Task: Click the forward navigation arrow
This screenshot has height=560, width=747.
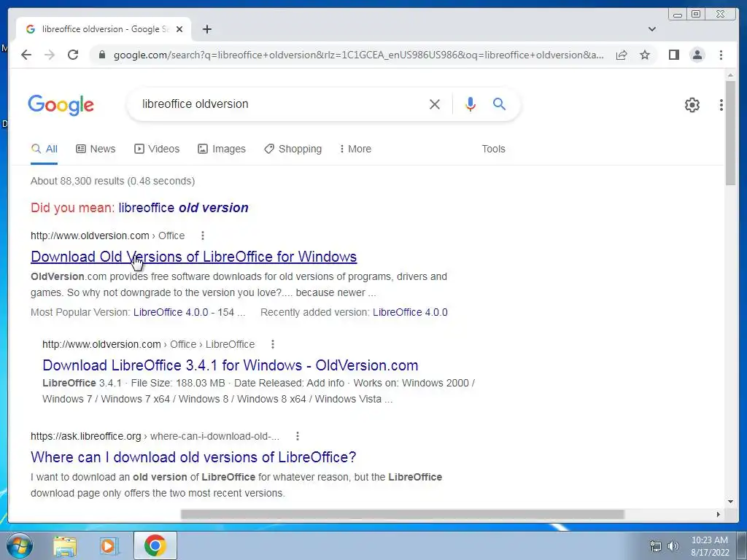Action: click(x=50, y=55)
